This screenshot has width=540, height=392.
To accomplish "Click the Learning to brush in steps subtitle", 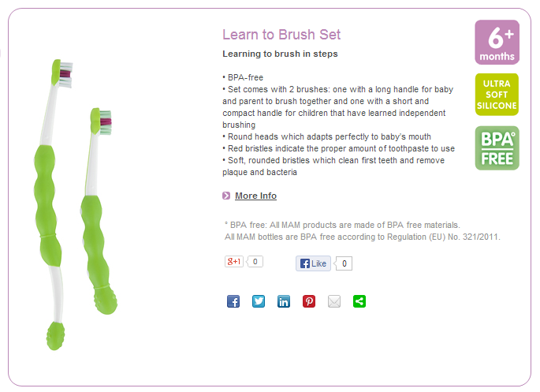I will coord(280,54).
